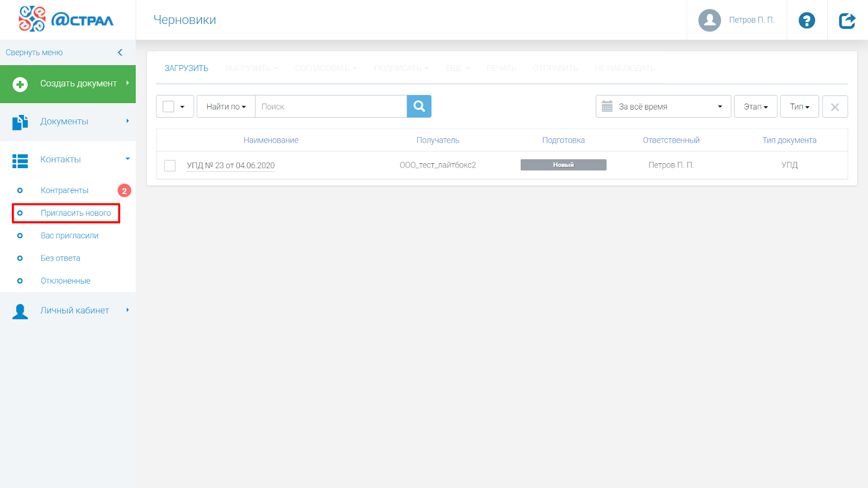Click the red badge showing 2
The width and height of the screenshot is (868, 488).
pos(124,191)
